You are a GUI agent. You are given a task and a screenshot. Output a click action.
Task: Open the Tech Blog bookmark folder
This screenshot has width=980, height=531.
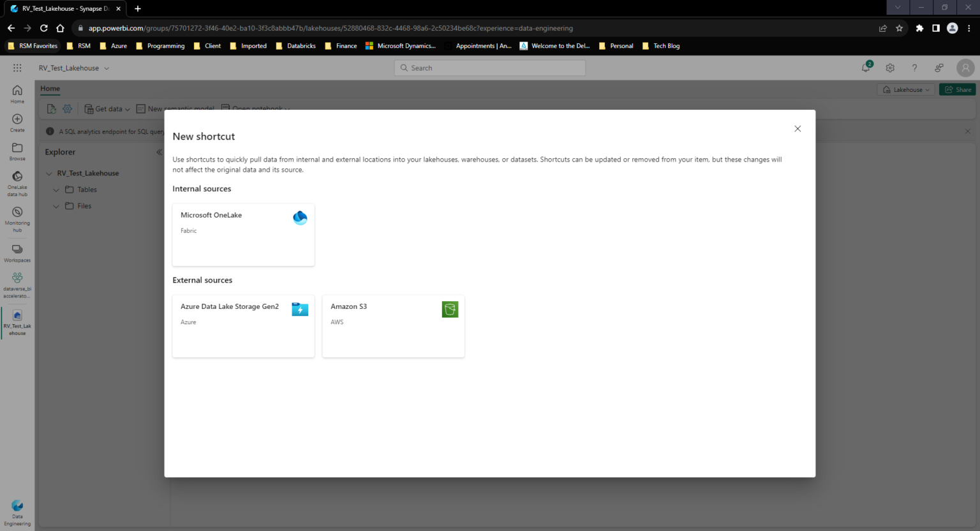[660, 46]
